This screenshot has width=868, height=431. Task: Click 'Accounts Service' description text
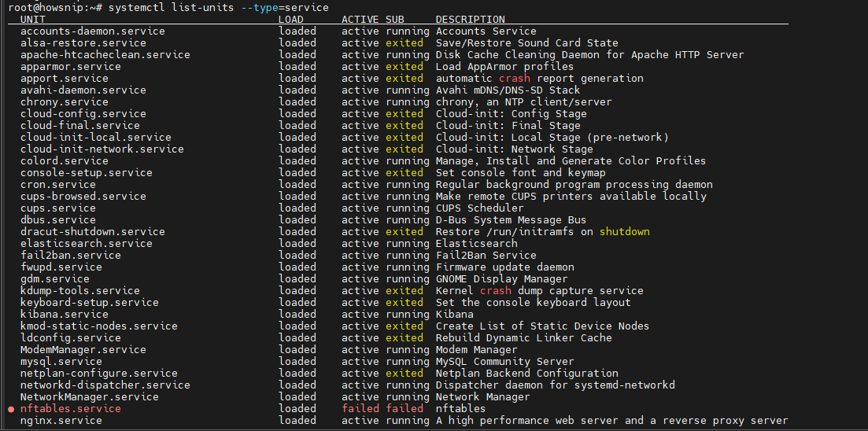click(x=486, y=31)
